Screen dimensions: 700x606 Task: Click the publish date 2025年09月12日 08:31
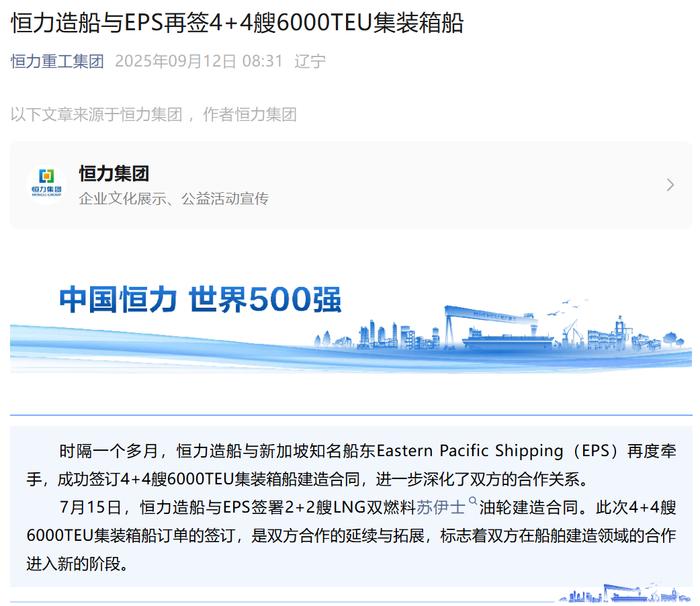(x=199, y=61)
